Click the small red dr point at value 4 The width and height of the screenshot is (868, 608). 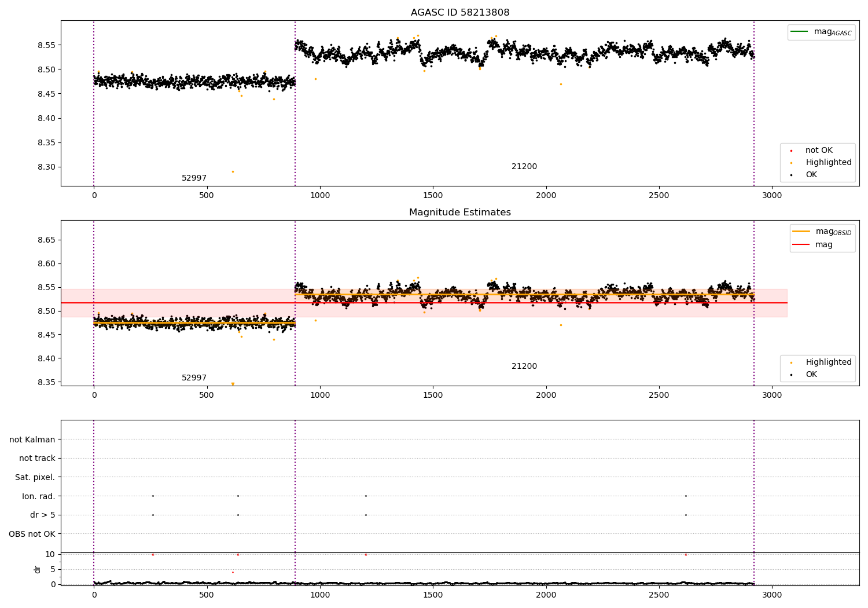pos(233,572)
